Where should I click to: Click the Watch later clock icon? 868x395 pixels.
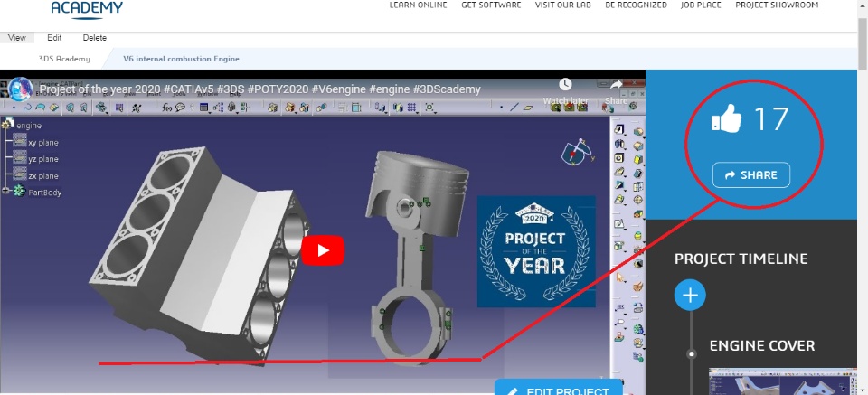pos(565,85)
